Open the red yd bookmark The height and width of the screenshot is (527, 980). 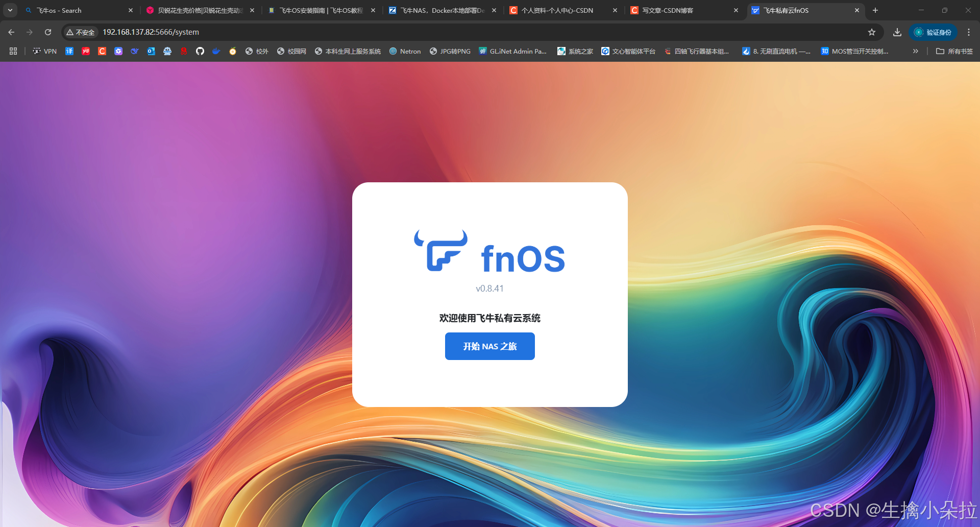click(86, 51)
